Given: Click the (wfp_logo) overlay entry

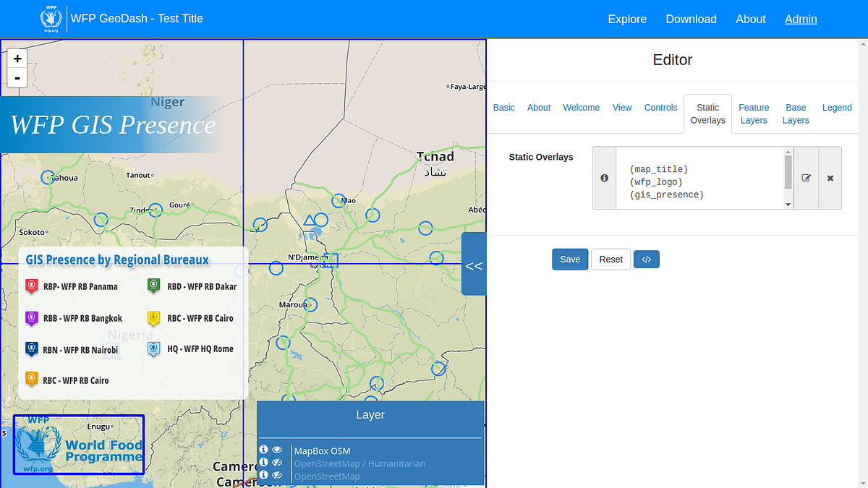Looking at the screenshot, I should coord(656,182).
